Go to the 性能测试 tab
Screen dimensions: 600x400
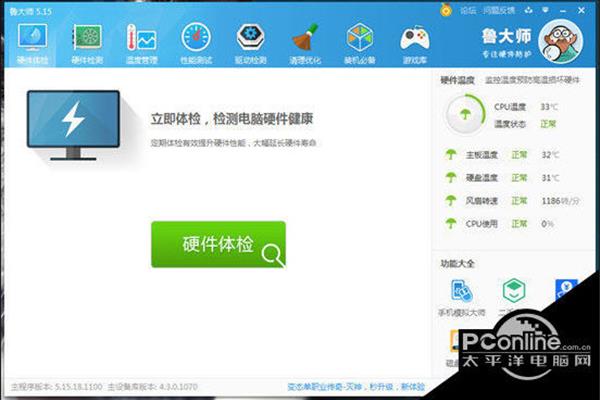tap(196, 43)
